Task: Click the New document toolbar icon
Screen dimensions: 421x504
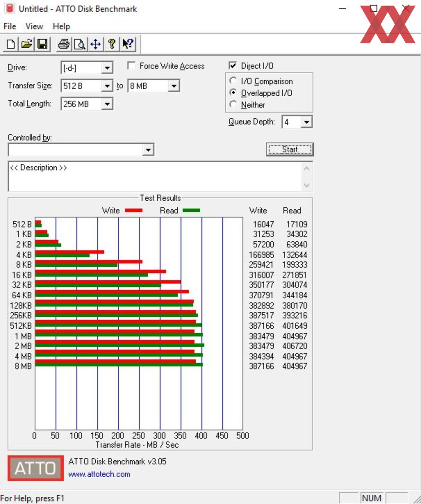Action: [11, 44]
